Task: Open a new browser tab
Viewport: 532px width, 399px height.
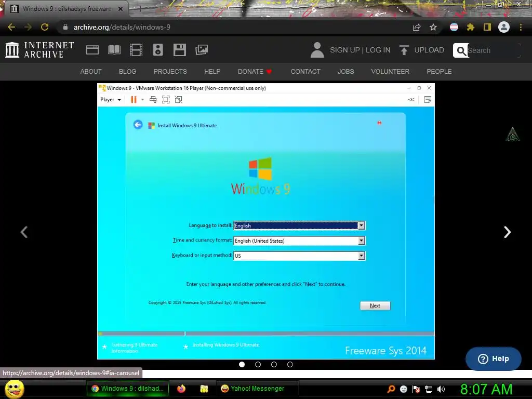Action: tap(139, 9)
